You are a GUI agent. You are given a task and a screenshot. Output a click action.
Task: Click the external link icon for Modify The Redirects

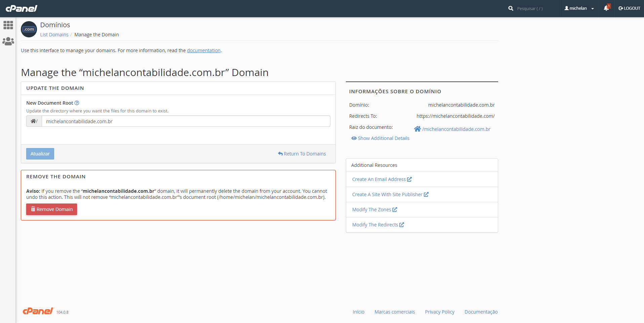tap(402, 225)
